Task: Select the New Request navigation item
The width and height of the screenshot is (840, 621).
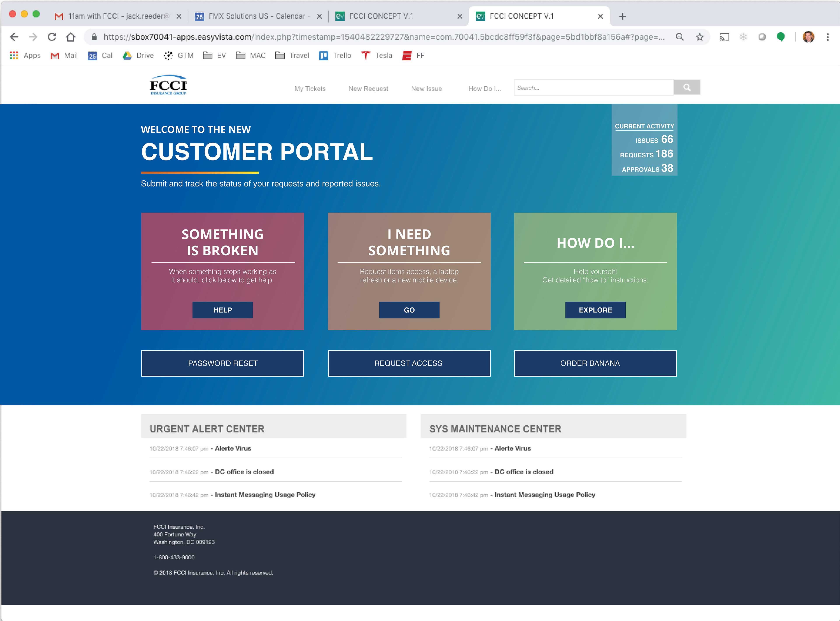Action: [368, 89]
